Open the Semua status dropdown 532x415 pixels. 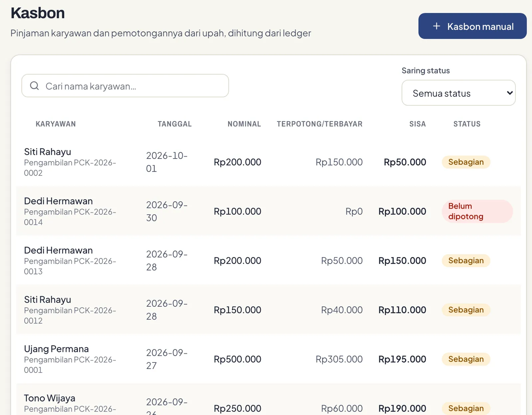click(459, 93)
